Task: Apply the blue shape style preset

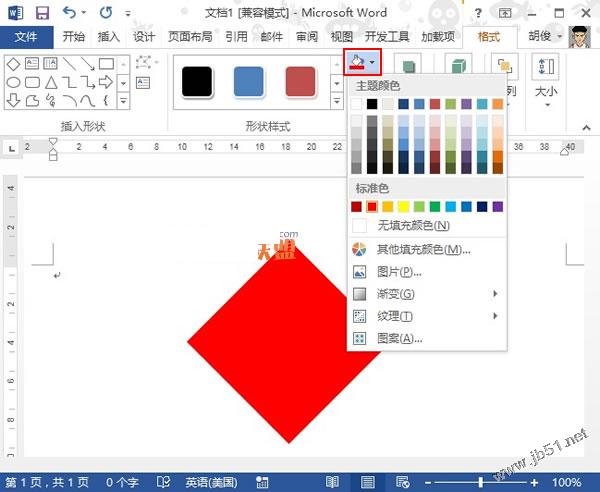Action: click(x=249, y=81)
